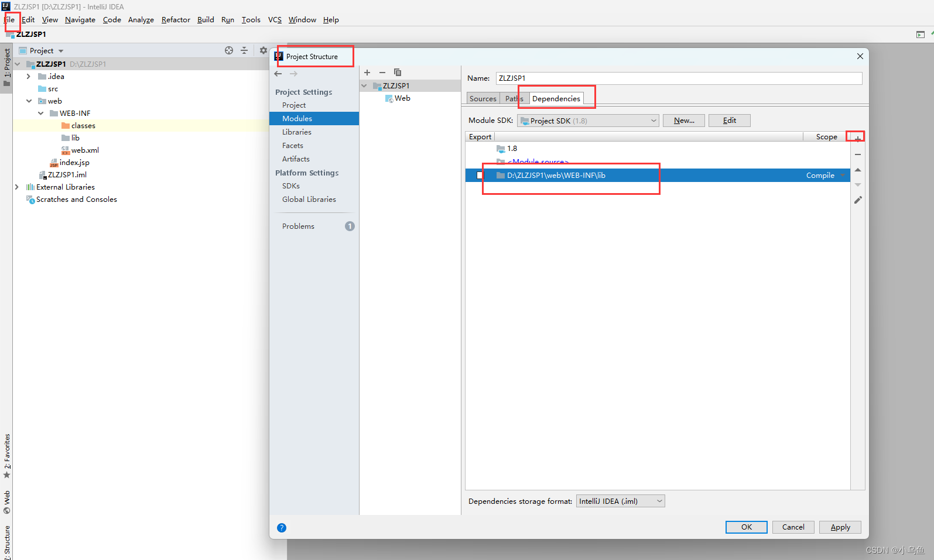Open the Navigate menu
Viewport: 934px width, 560px height.
pyautogui.click(x=80, y=20)
